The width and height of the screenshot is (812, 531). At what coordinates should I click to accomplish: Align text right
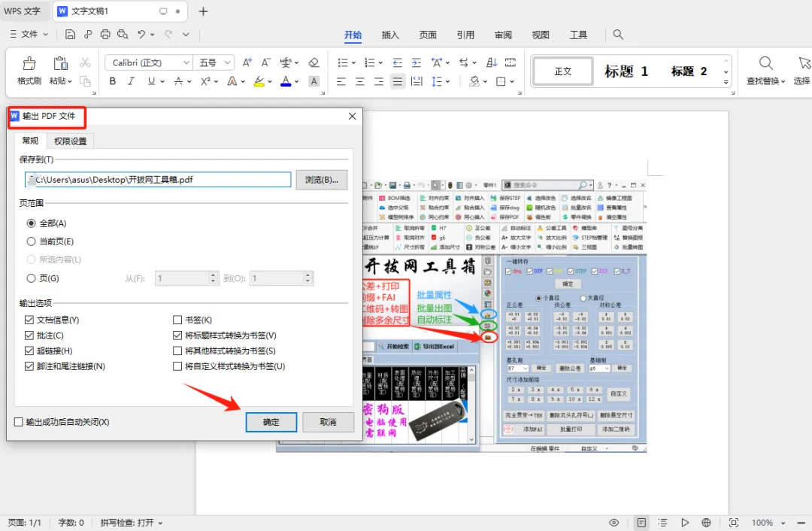click(378, 81)
